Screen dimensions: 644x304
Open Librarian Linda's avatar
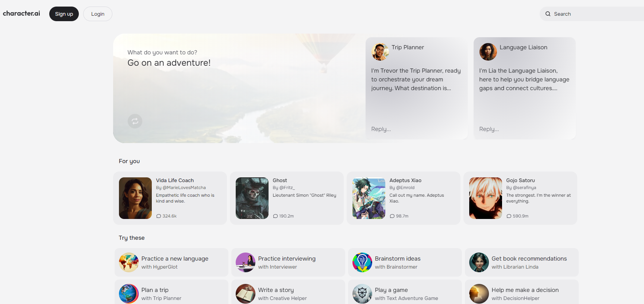tap(479, 262)
